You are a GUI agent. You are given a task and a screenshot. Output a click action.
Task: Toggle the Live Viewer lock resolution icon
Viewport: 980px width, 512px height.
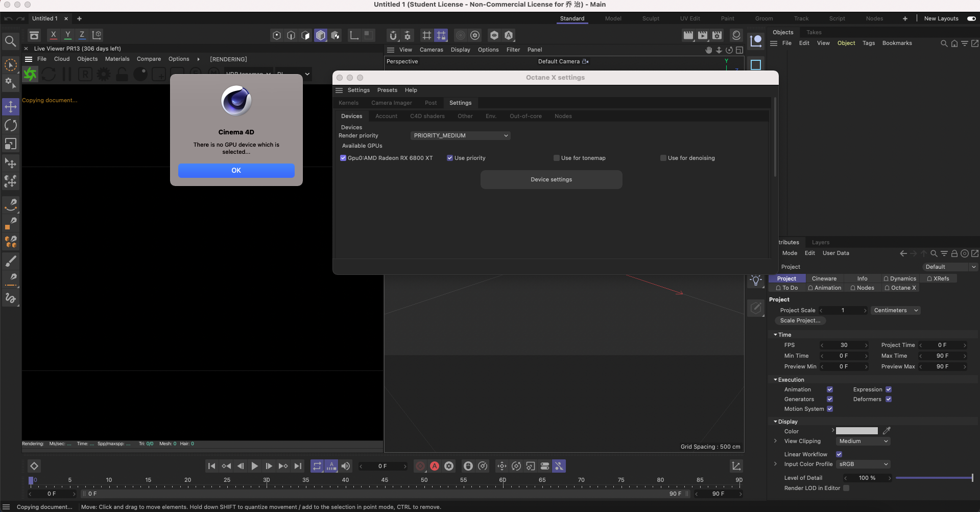122,74
